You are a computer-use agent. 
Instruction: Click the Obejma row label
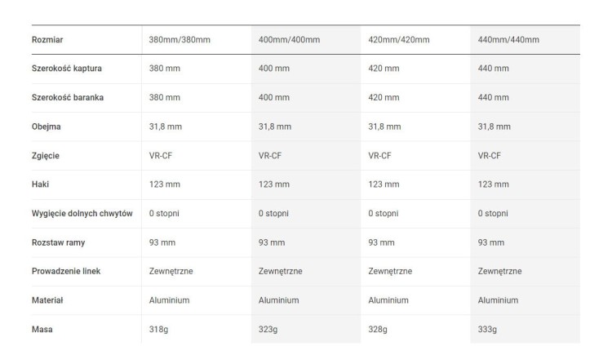tap(47, 127)
